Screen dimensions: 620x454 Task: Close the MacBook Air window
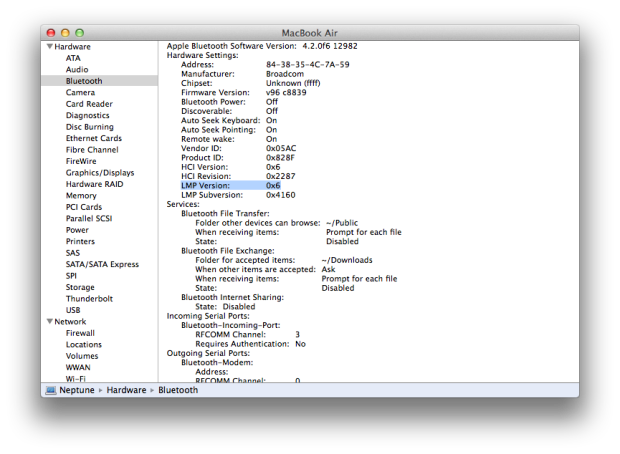(x=51, y=33)
